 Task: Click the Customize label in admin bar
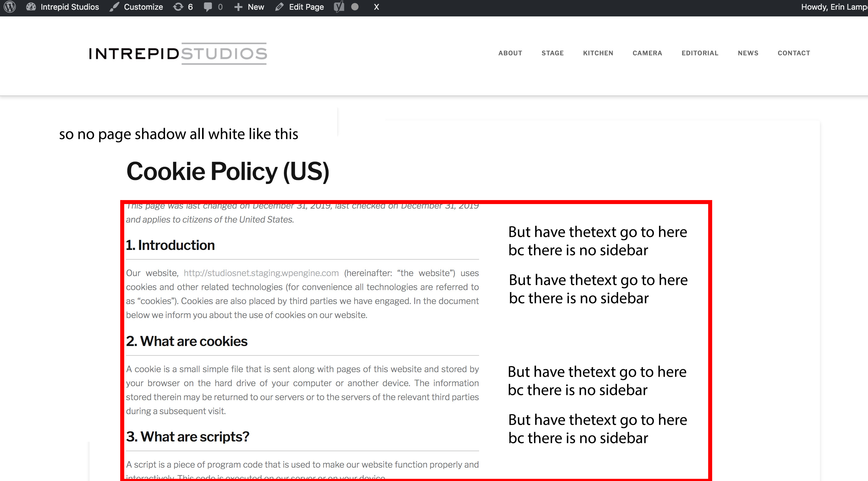click(x=143, y=7)
